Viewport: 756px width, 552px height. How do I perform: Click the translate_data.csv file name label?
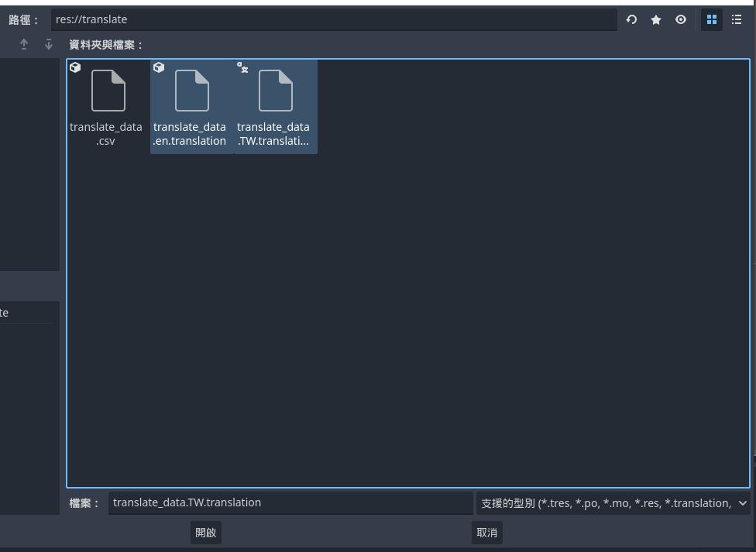(x=105, y=134)
